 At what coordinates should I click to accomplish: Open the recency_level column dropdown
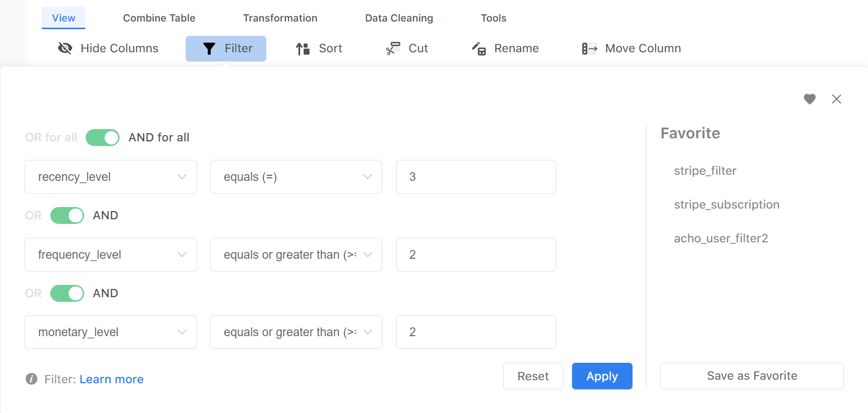(111, 177)
